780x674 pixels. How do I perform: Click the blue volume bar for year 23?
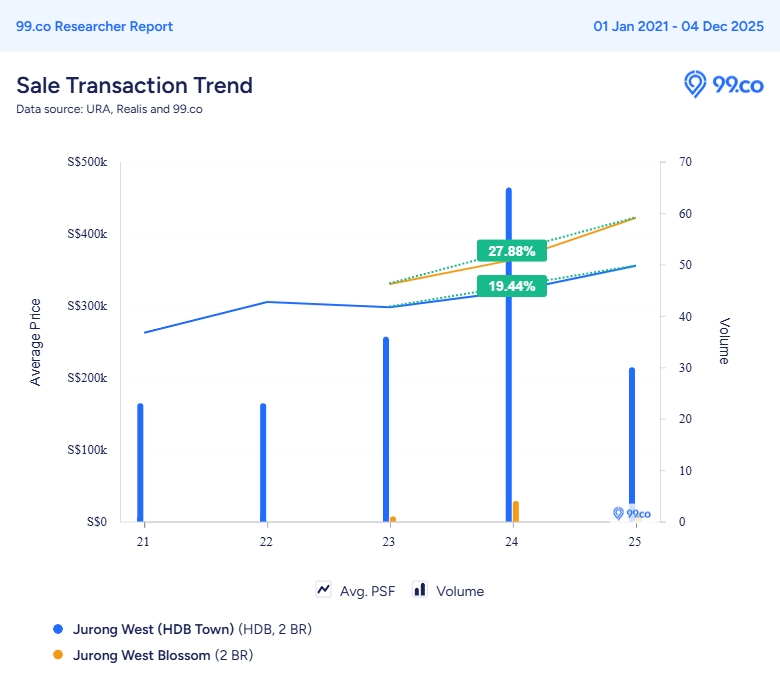(x=386, y=430)
